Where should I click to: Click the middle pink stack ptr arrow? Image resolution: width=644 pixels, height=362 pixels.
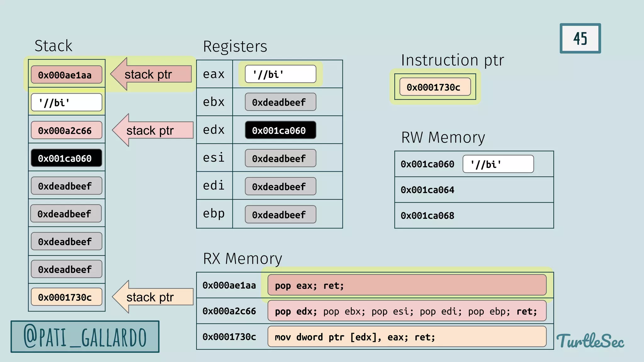153,130
